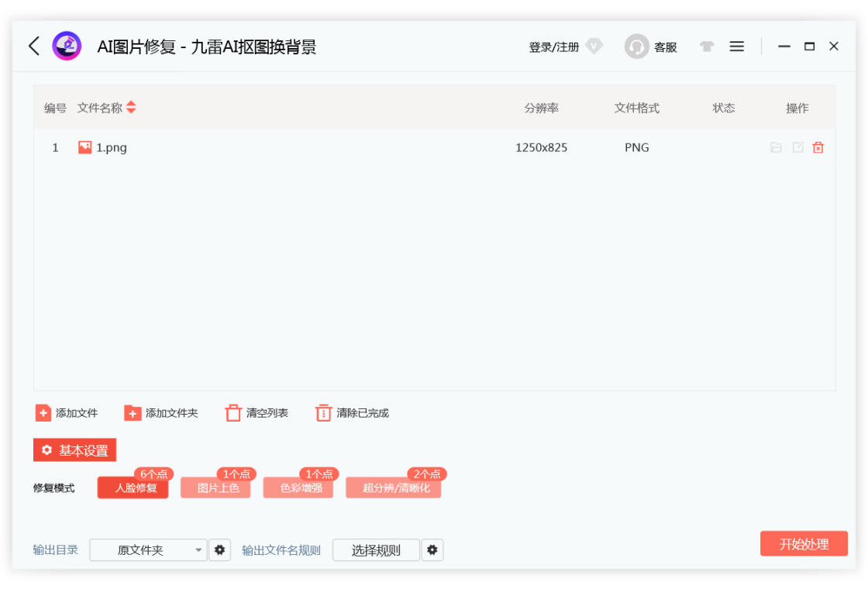
Task: Select 色彩增强 repair mode
Action: pos(298,488)
